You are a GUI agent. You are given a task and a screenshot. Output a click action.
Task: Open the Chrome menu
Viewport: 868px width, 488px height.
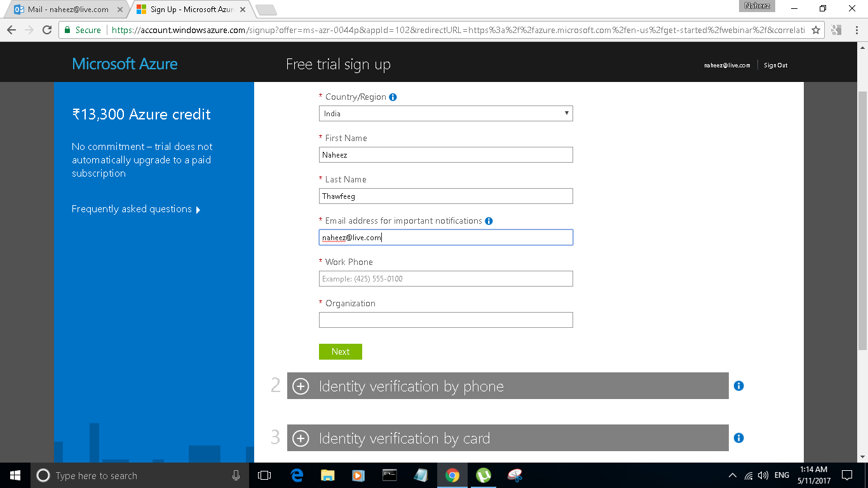coord(855,30)
